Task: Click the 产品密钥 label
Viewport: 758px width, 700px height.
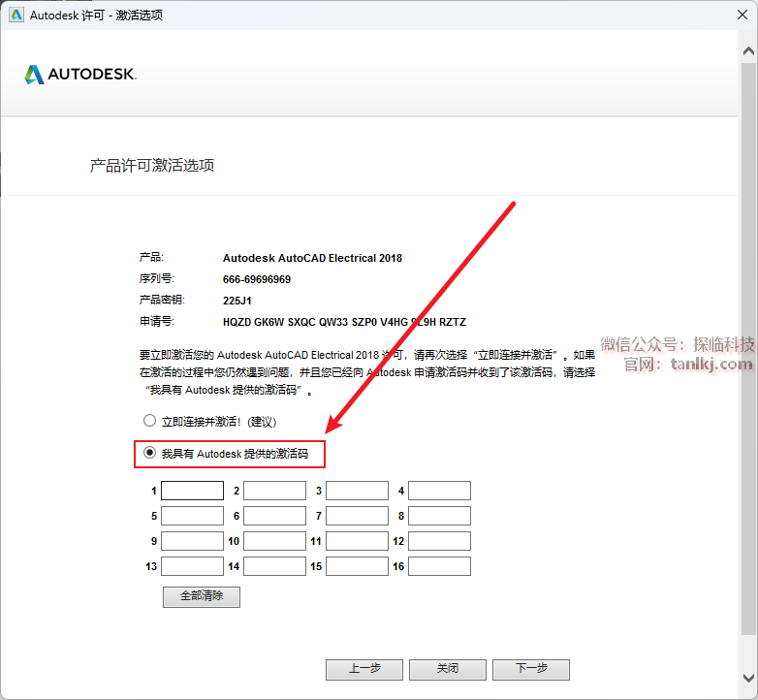Action: [162, 300]
